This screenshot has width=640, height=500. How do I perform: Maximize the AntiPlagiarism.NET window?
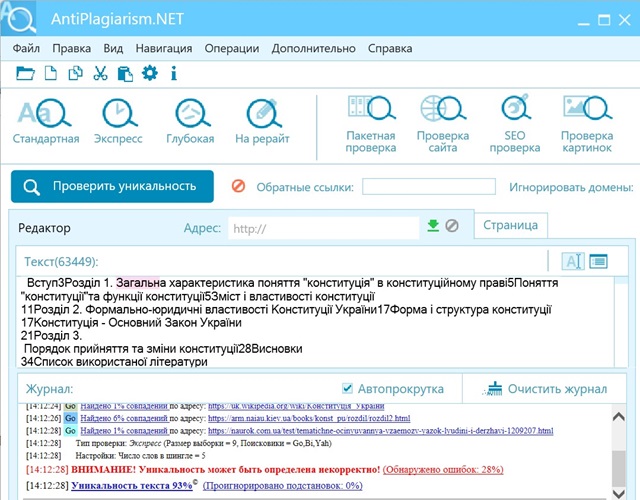pyautogui.click(x=604, y=20)
